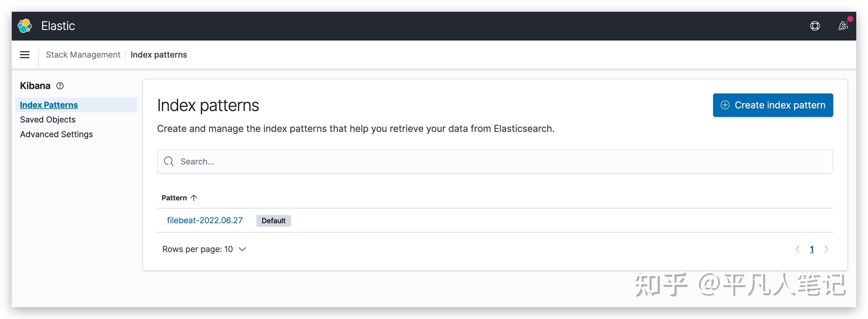Open Advanced Settings in sidebar
The image size is (868, 319).
56,134
